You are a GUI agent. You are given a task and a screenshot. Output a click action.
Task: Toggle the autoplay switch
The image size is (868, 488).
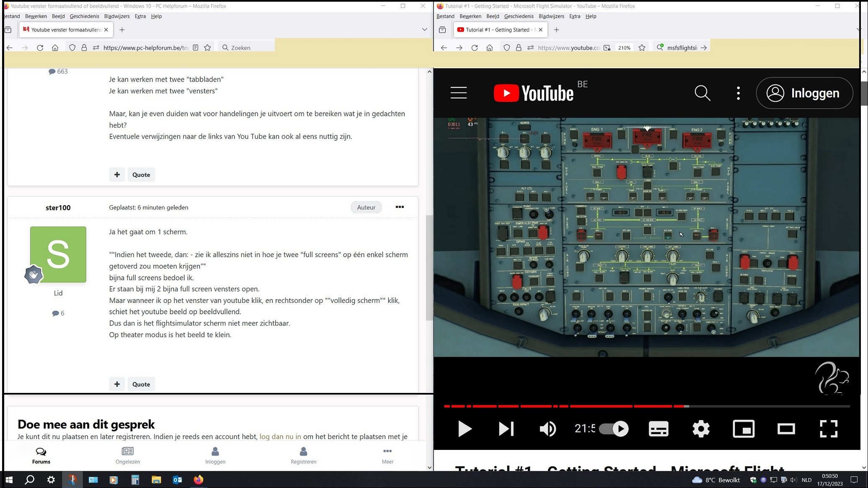(614, 429)
